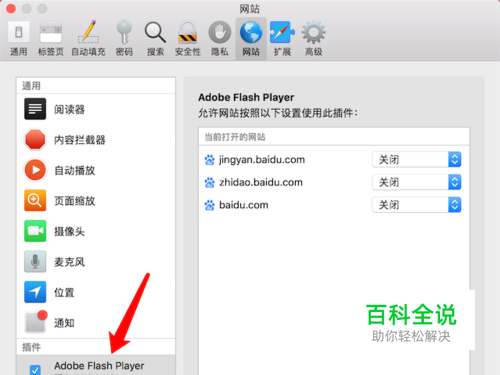The image size is (500, 375).
Task: Select Adobe Flash Player plugin label
Action: (x=99, y=366)
